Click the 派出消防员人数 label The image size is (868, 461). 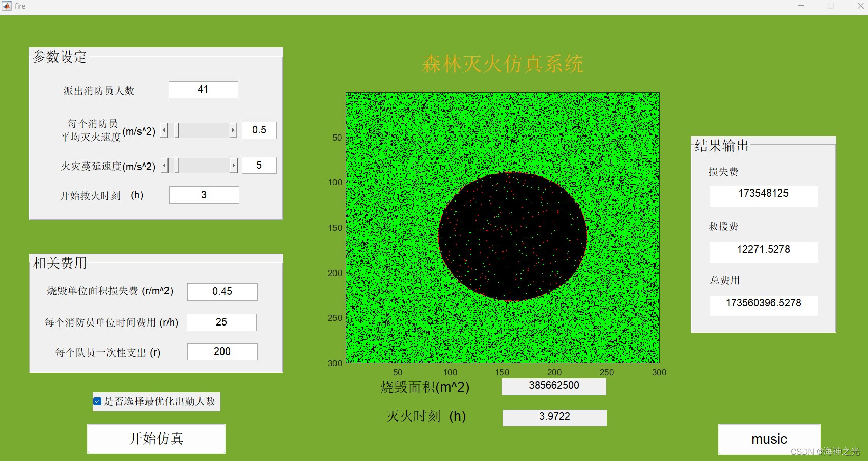pyautogui.click(x=99, y=91)
